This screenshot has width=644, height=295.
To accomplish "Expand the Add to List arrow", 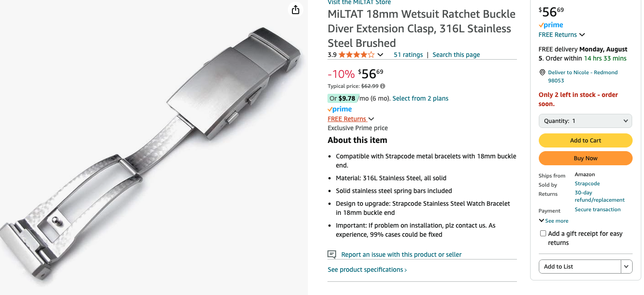I will point(627,267).
